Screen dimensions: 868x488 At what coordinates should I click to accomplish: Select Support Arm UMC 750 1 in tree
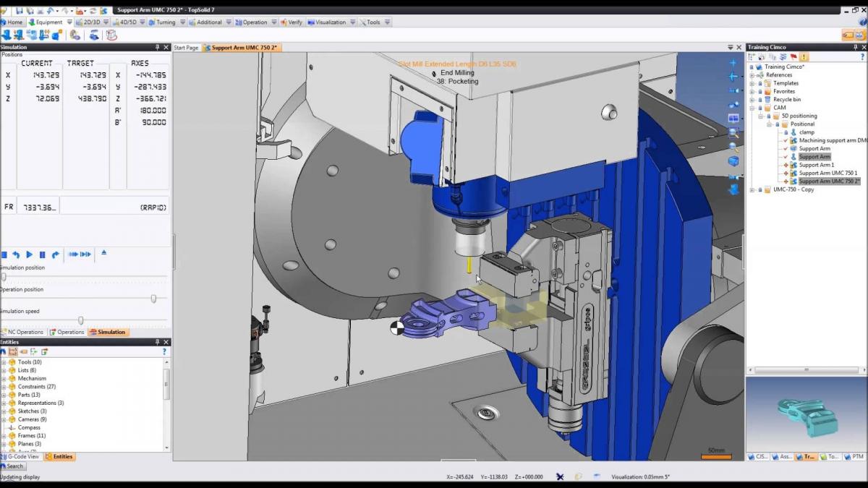pyautogui.click(x=827, y=173)
